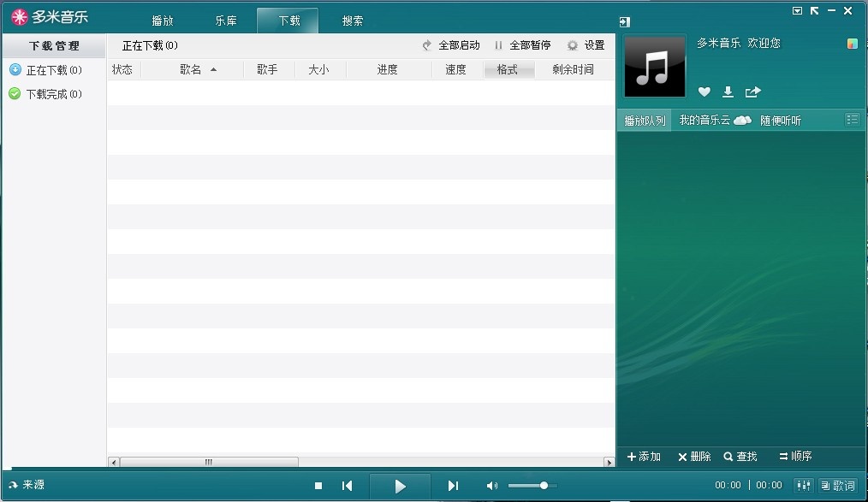868x502 pixels.
Task: Open the 搜索 tab
Action: (x=353, y=21)
